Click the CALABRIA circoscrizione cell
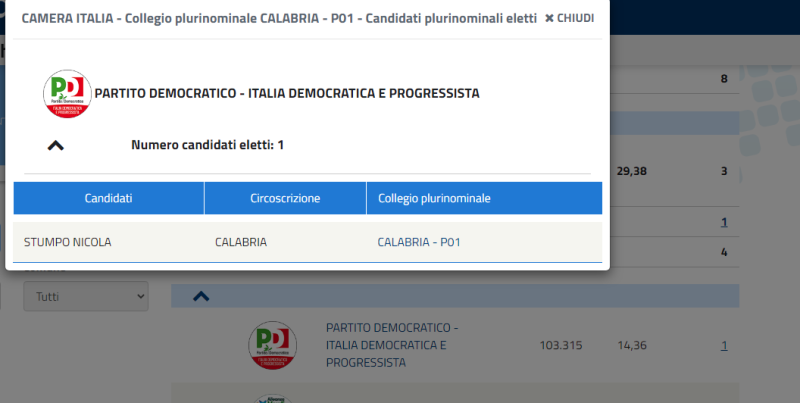 (x=241, y=242)
